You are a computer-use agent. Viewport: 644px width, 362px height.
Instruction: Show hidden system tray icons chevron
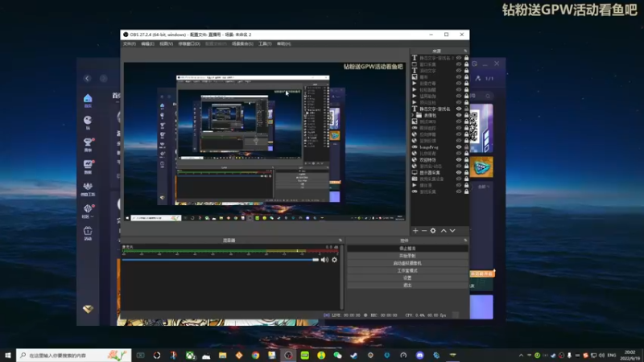coord(521,356)
